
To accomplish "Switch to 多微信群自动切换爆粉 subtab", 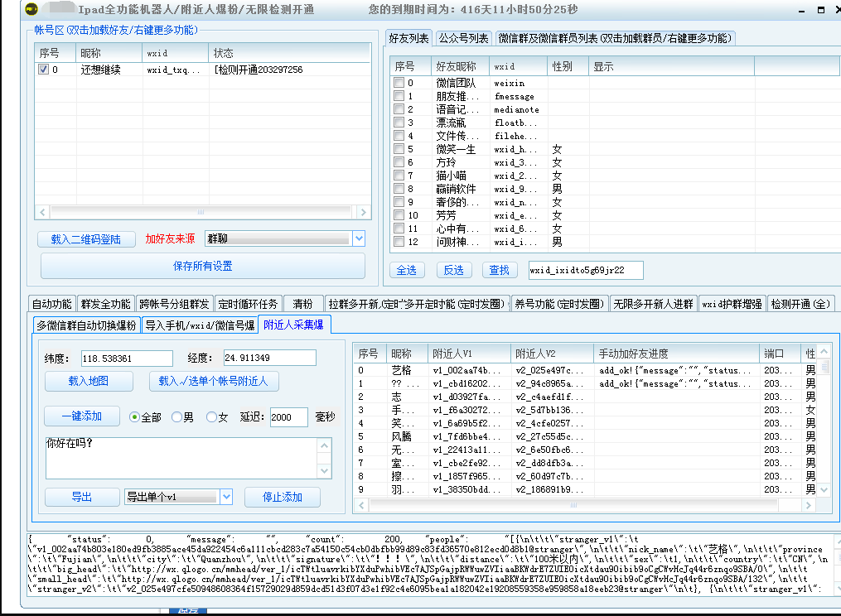I will [86, 325].
